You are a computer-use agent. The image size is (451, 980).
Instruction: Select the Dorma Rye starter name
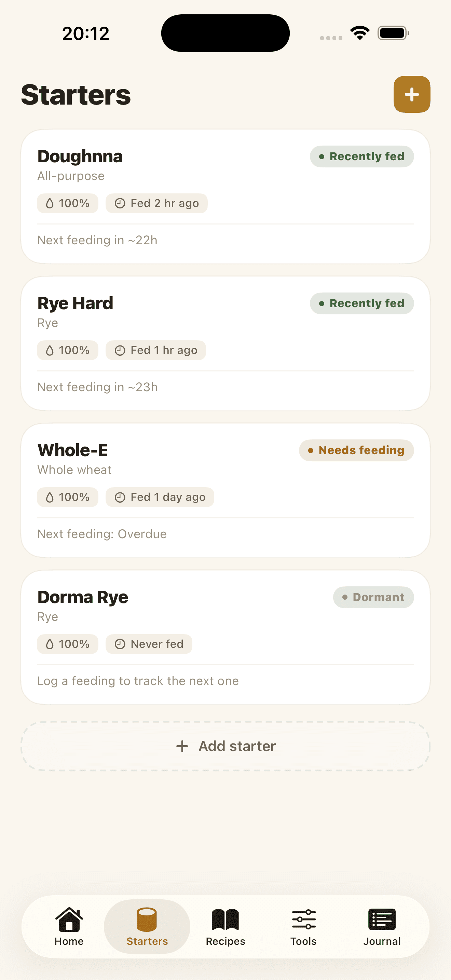point(83,597)
